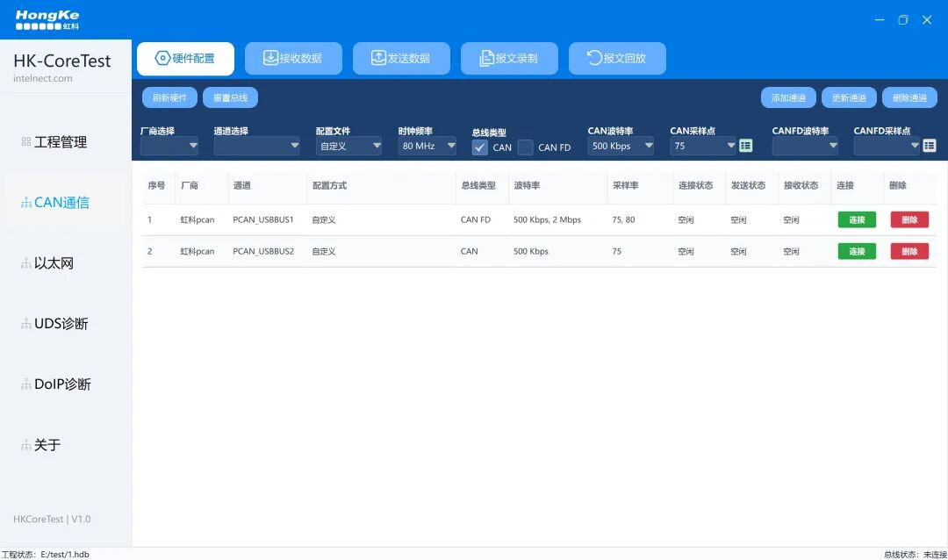Click the network icon next to 以太网
Screen dimensions: 948x560
(26, 263)
